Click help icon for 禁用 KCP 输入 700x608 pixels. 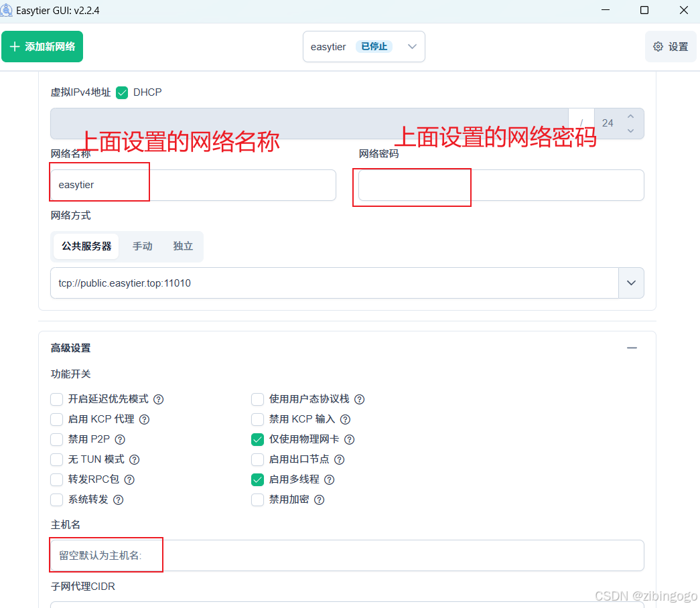[345, 419]
